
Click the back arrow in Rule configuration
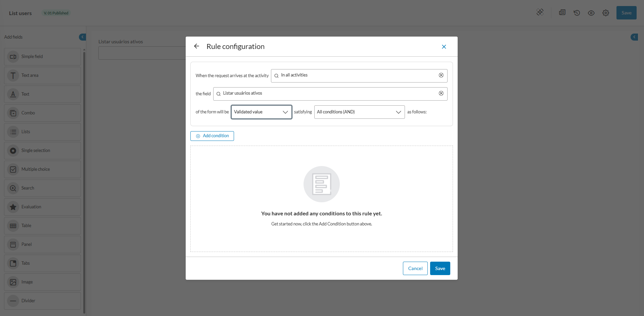click(x=197, y=46)
